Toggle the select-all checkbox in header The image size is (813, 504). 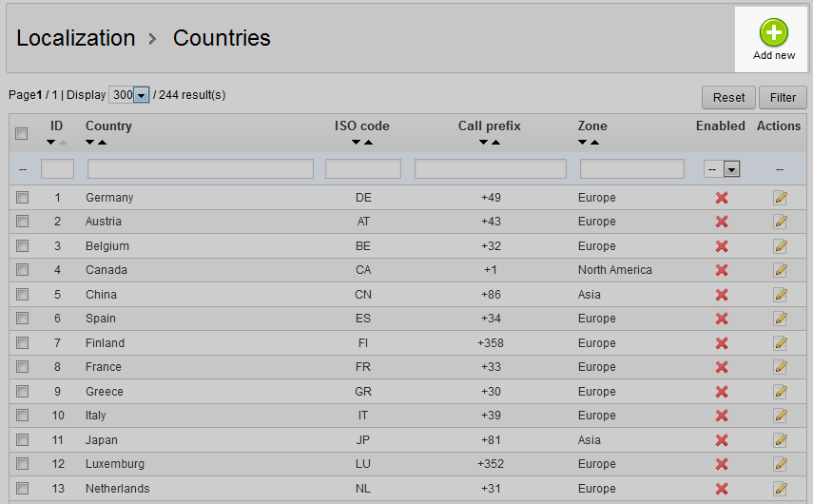(22, 134)
